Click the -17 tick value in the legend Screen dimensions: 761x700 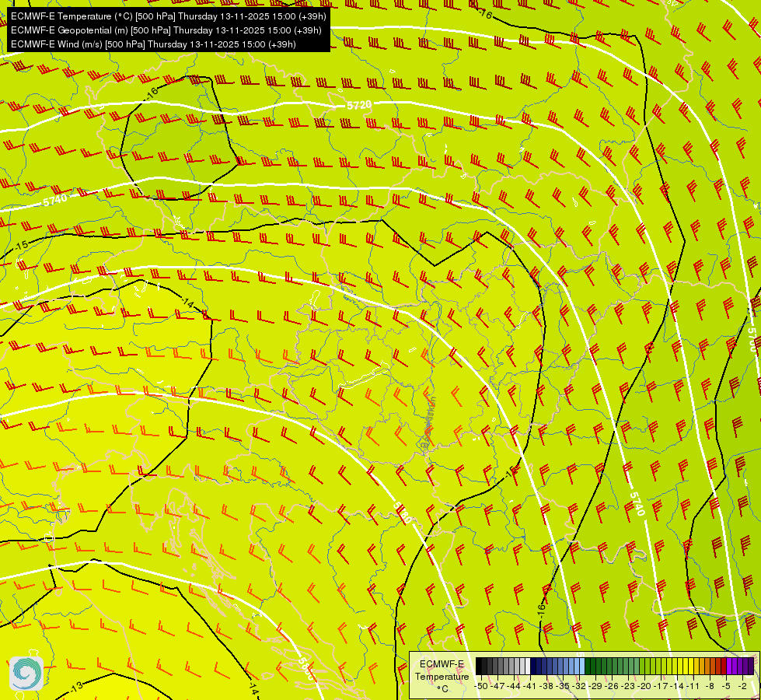[x=661, y=687]
